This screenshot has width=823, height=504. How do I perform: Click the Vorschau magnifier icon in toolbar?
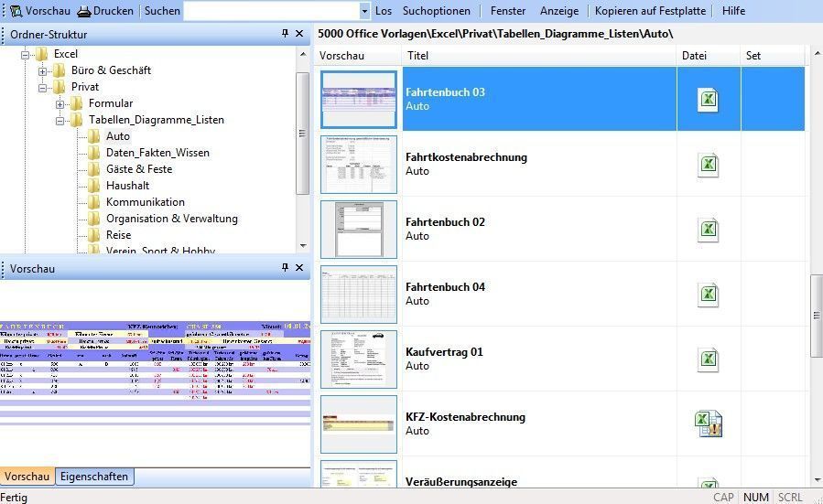click(x=15, y=11)
